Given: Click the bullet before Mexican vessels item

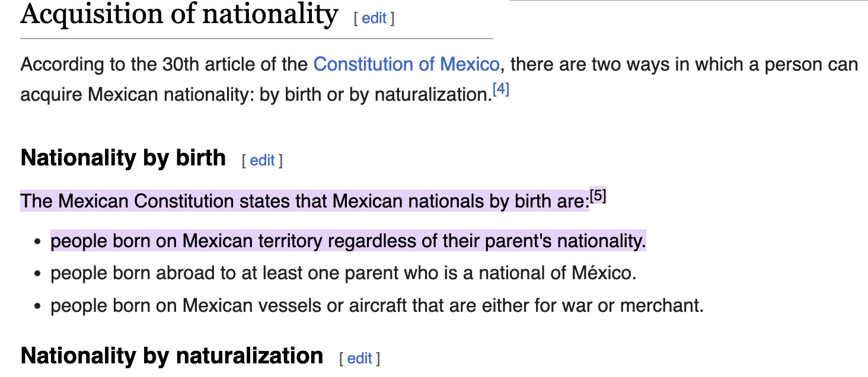Looking at the screenshot, I should click(38, 307).
